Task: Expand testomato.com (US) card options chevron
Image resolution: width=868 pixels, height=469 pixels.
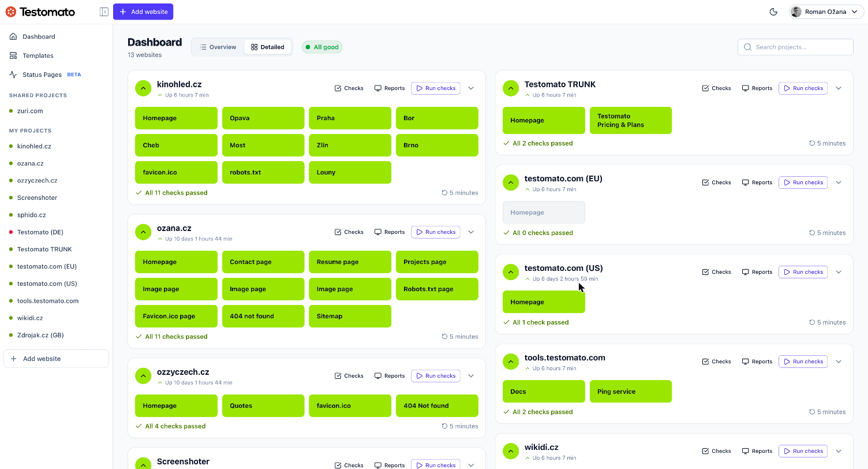Action: [839, 272]
